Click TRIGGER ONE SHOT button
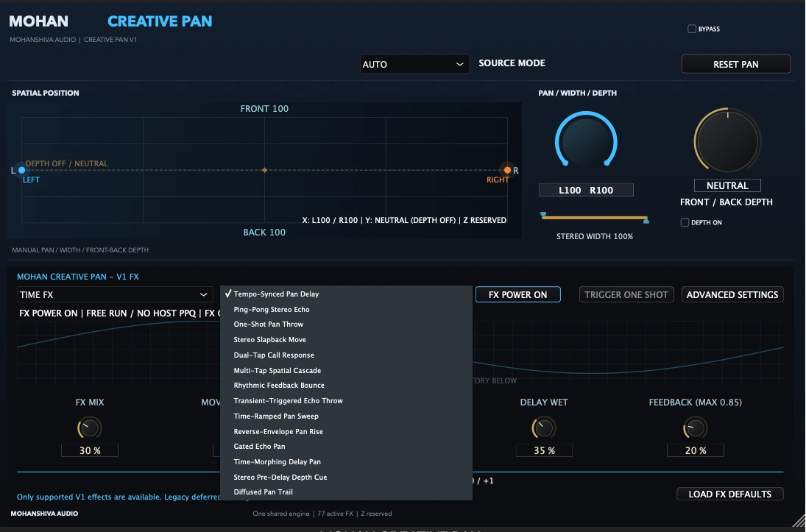806x532 pixels. click(626, 294)
